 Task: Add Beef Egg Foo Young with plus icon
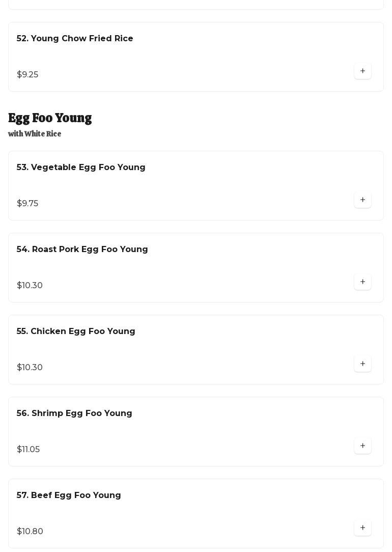point(362,528)
